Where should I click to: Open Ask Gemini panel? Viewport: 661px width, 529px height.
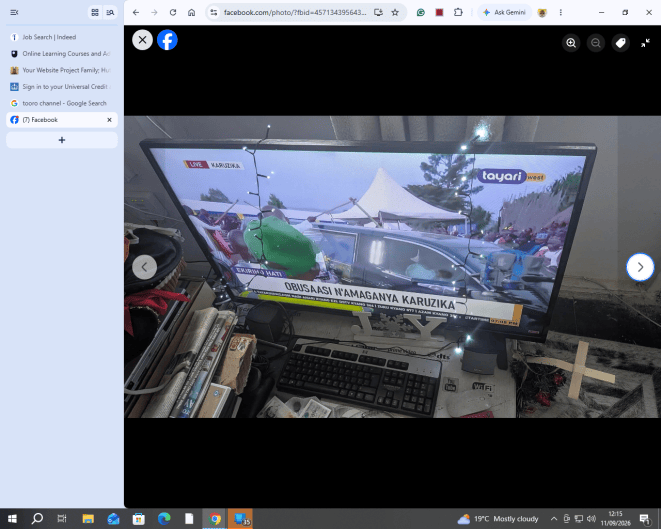[x=505, y=12]
